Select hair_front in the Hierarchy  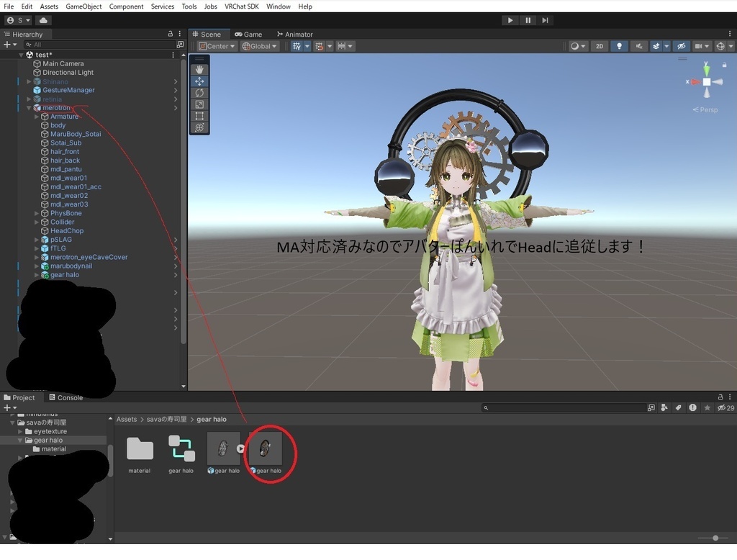point(64,151)
